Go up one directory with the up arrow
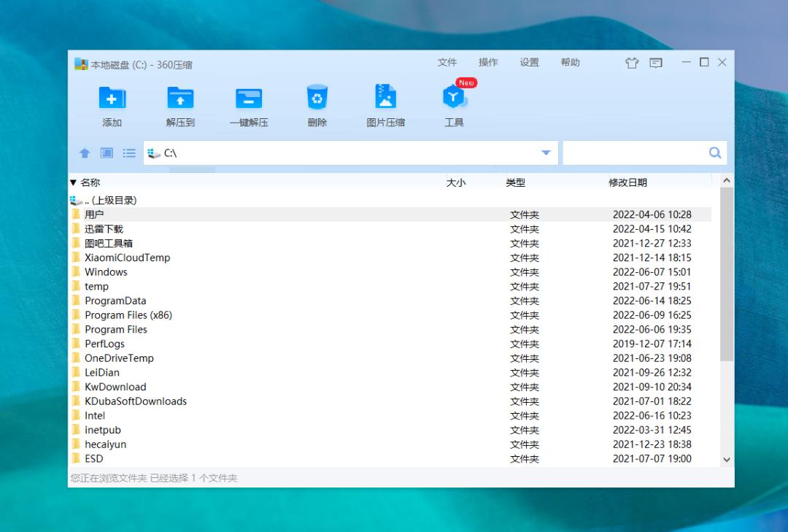The height and width of the screenshot is (532, 788). (85, 153)
